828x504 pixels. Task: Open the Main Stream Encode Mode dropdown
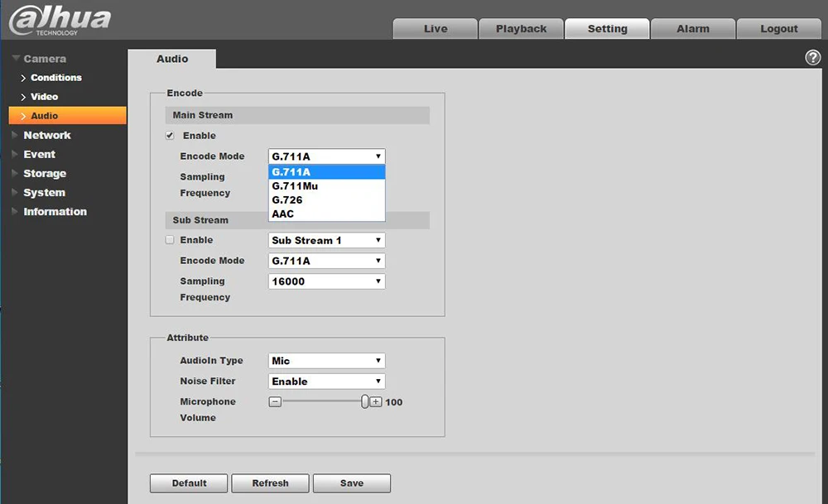click(x=326, y=156)
